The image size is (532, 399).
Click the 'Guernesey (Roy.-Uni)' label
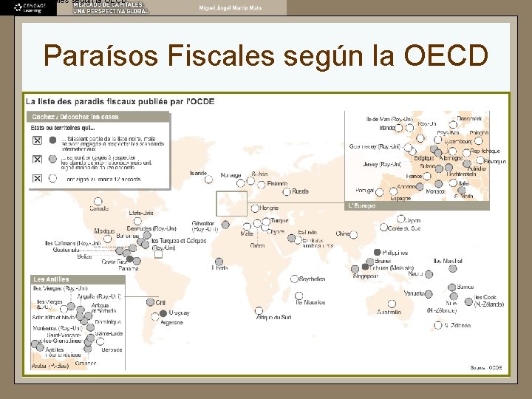tap(375, 146)
